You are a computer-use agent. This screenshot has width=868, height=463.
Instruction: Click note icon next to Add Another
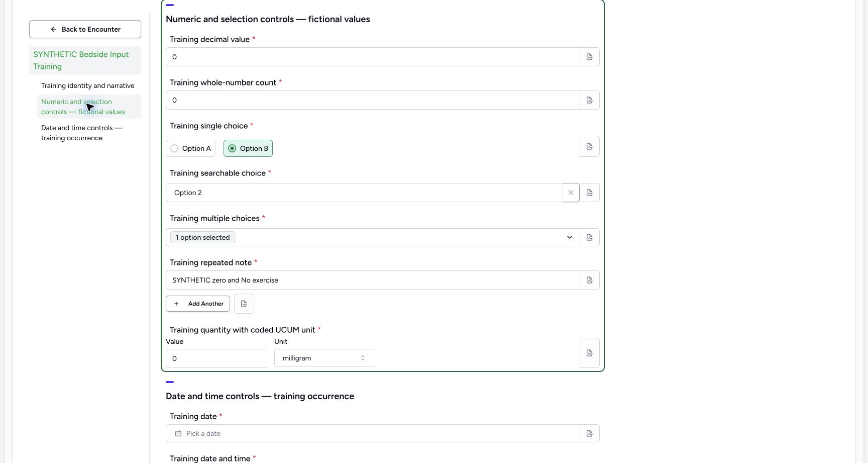(x=244, y=304)
